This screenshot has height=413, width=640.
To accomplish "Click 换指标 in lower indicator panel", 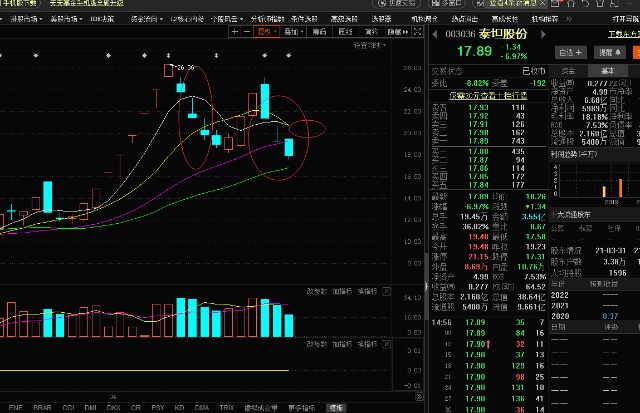I will (367, 344).
